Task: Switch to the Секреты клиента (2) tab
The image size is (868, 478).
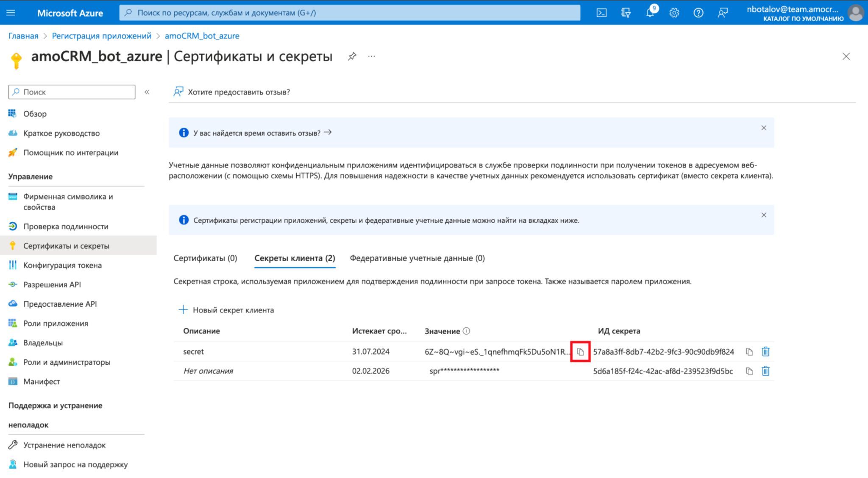Action: pyautogui.click(x=295, y=258)
